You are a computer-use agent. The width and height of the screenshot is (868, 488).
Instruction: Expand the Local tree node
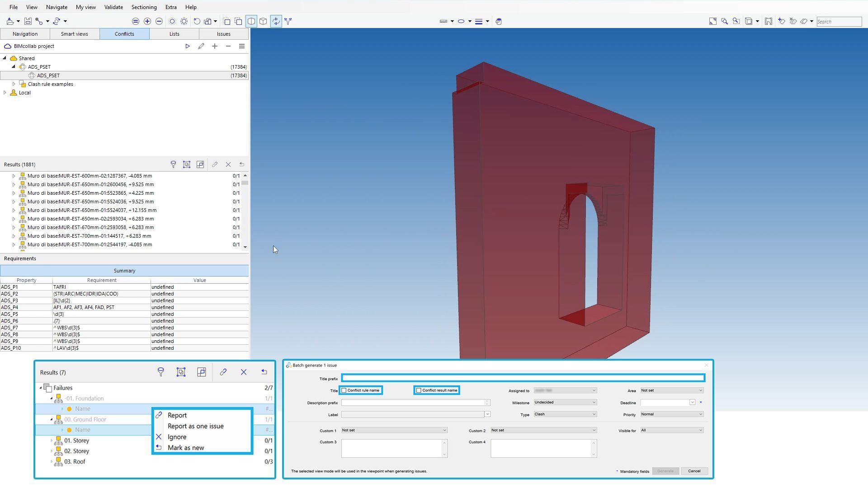pyautogui.click(x=5, y=93)
